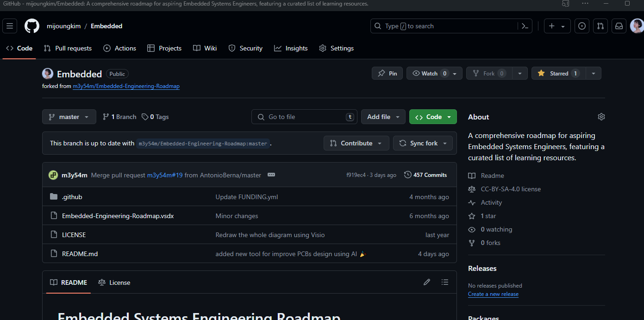Open the 1 Branch link

(119, 117)
